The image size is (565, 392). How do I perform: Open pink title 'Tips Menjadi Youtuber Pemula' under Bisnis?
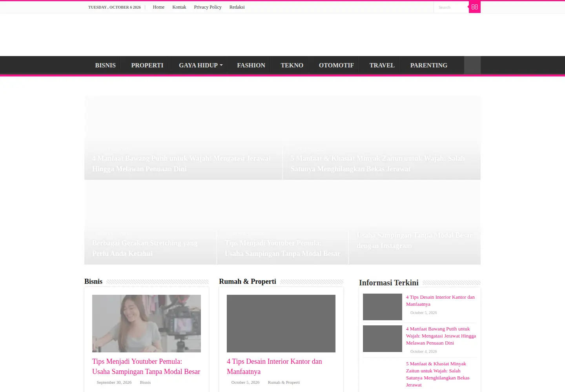(x=146, y=367)
